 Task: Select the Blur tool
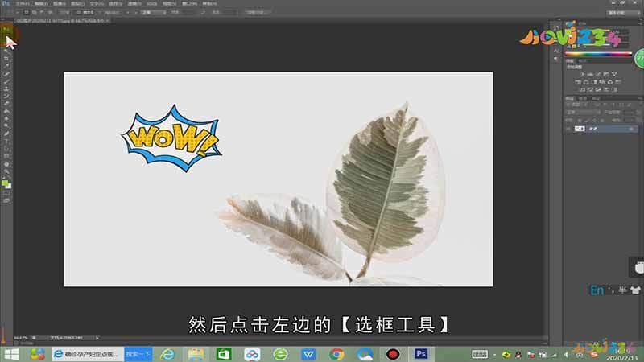[x=6, y=118]
